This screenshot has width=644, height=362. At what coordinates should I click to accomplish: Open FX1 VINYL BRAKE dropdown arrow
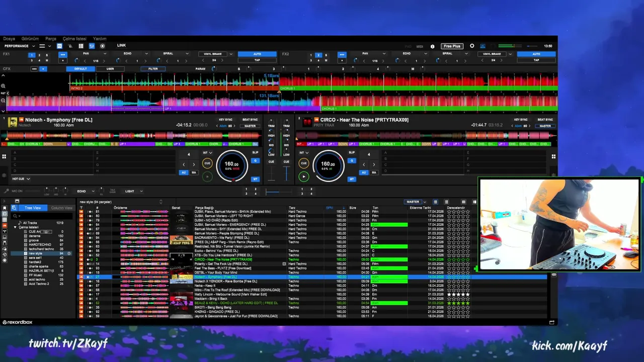(x=231, y=54)
